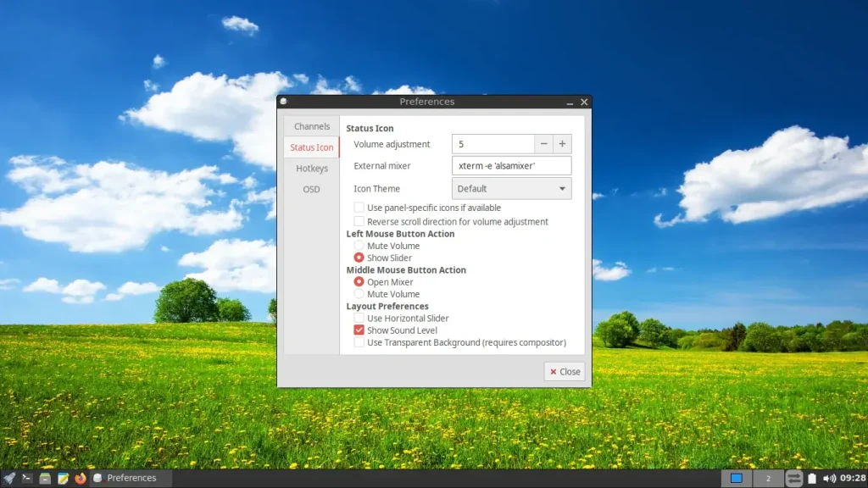The width and height of the screenshot is (868, 488).
Task: Select Mute Volume for left mouse button
Action: [359, 246]
